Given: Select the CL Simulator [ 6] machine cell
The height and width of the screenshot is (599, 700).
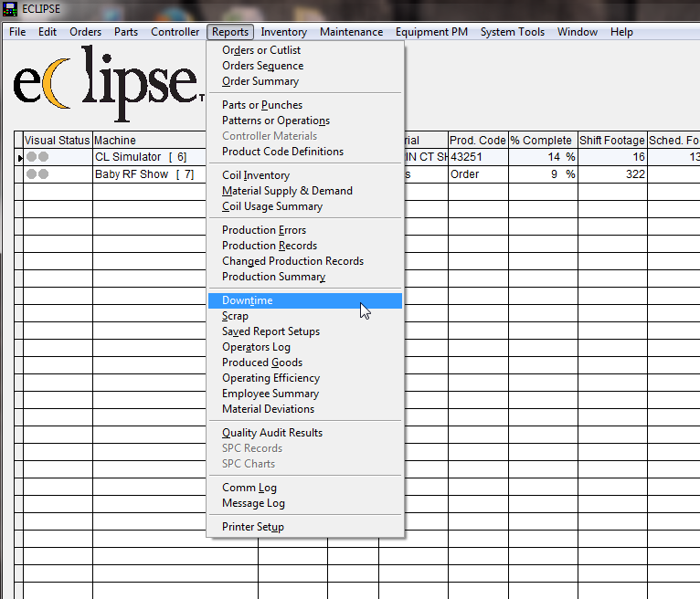Looking at the screenshot, I should pos(150,157).
